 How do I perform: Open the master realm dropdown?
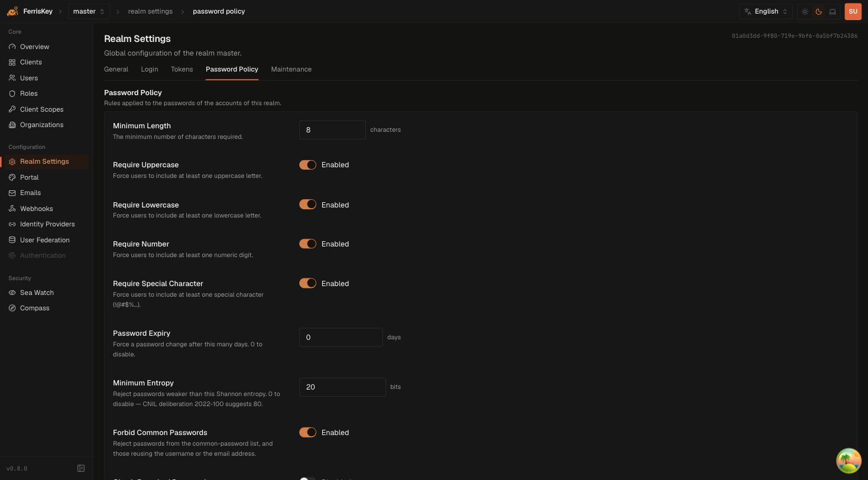pos(89,11)
